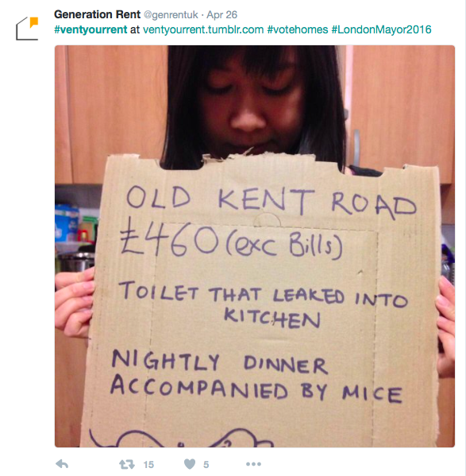Click the TOILET THAT LEAKED INTO KITCHEN line
The height and width of the screenshot is (476, 466).
264,304
